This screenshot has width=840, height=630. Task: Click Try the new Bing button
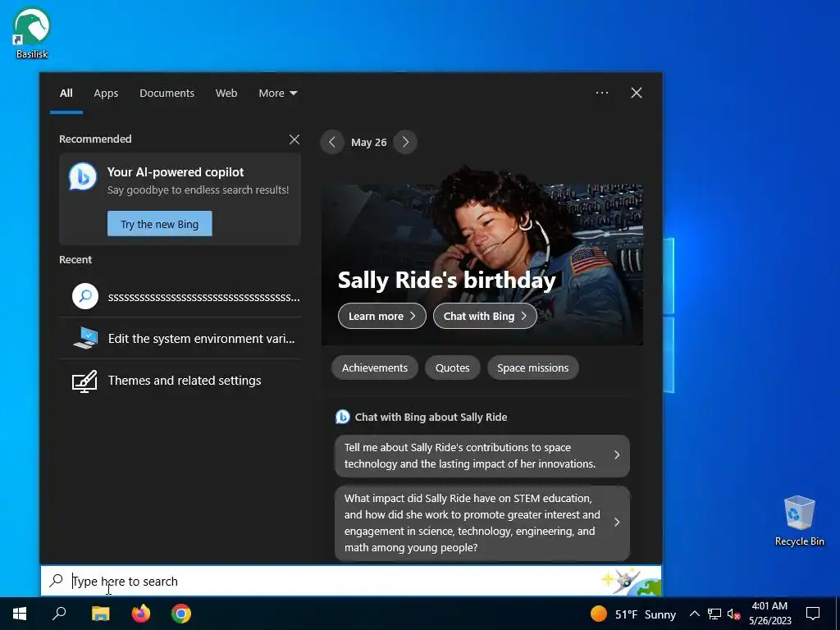tap(160, 224)
